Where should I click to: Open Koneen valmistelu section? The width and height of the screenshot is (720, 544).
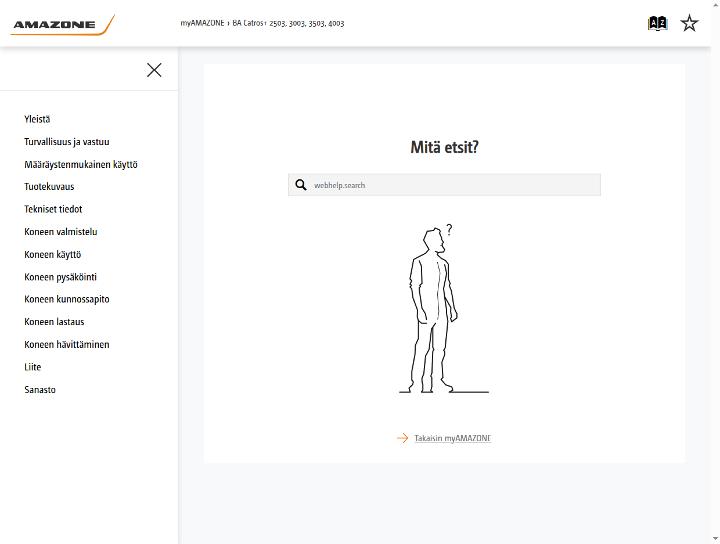tap(61, 232)
